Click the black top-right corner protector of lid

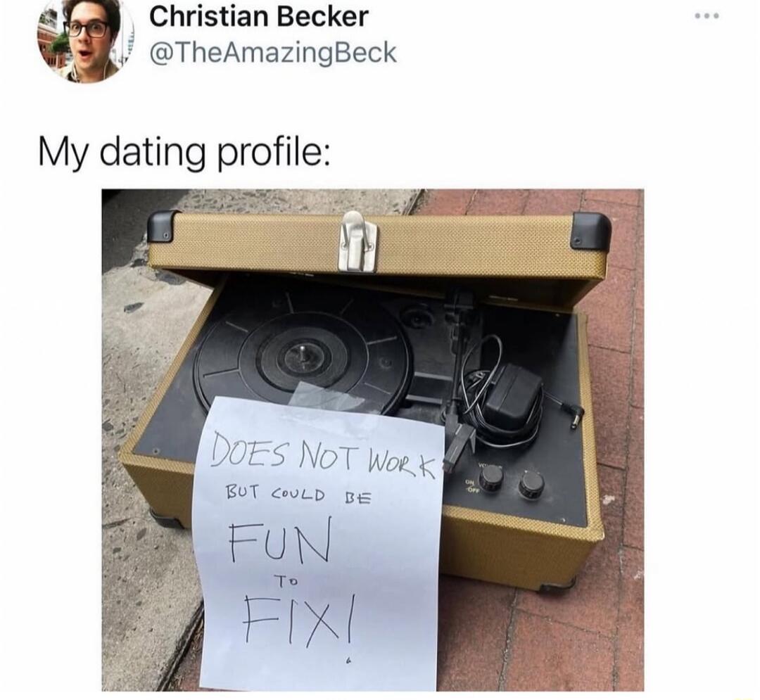(591, 229)
